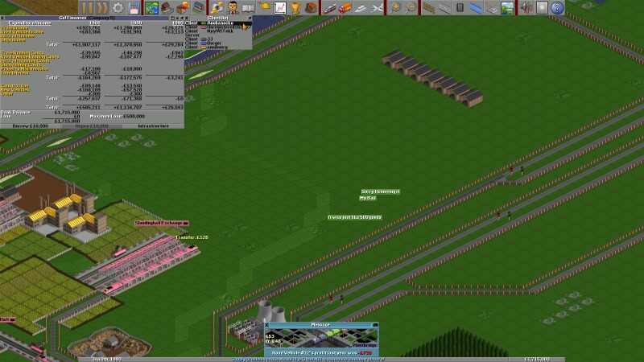The width and height of the screenshot is (644, 362).
Task: Click the money balance in status bar
Action: point(536,360)
